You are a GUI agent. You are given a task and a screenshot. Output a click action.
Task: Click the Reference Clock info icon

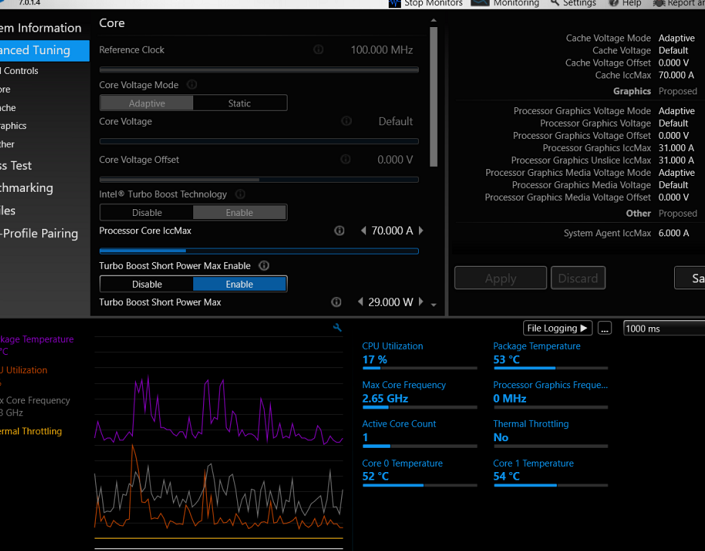point(318,49)
